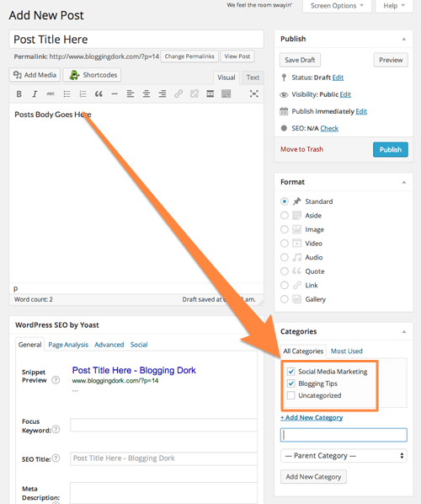Open the Screen Options dropdown
The image size is (421, 504).
click(x=337, y=6)
